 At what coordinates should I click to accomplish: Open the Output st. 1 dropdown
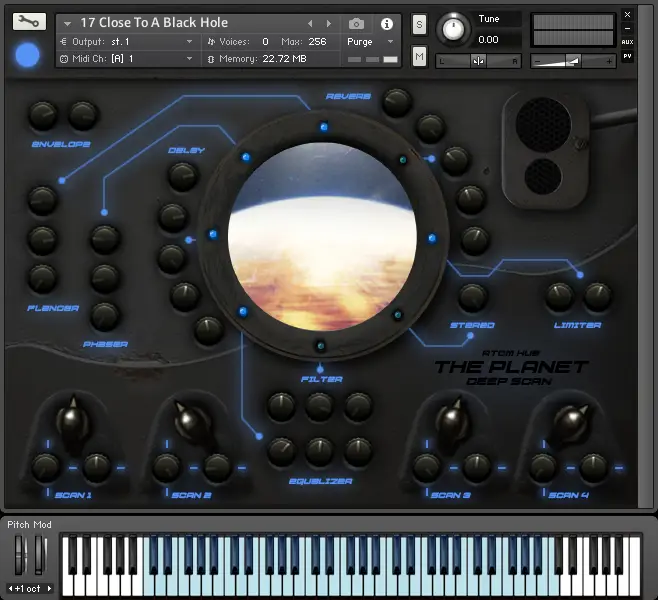[x=190, y=42]
